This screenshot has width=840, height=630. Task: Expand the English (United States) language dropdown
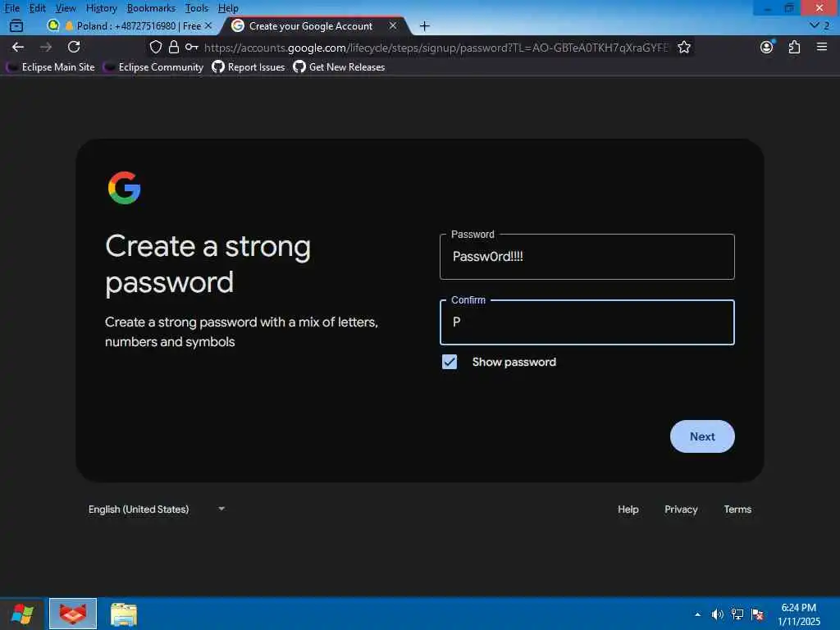pyautogui.click(x=157, y=509)
